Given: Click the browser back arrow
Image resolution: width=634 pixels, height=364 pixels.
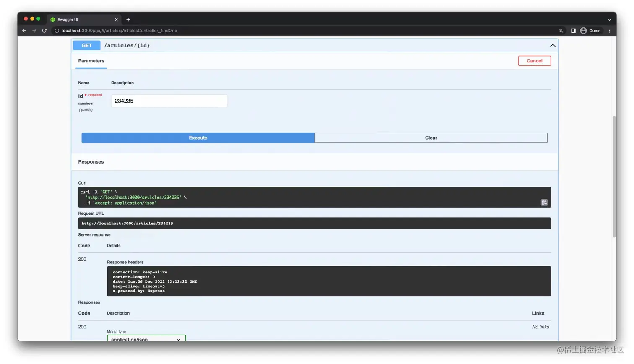Looking at the screenshot, I should pos(24,31).
